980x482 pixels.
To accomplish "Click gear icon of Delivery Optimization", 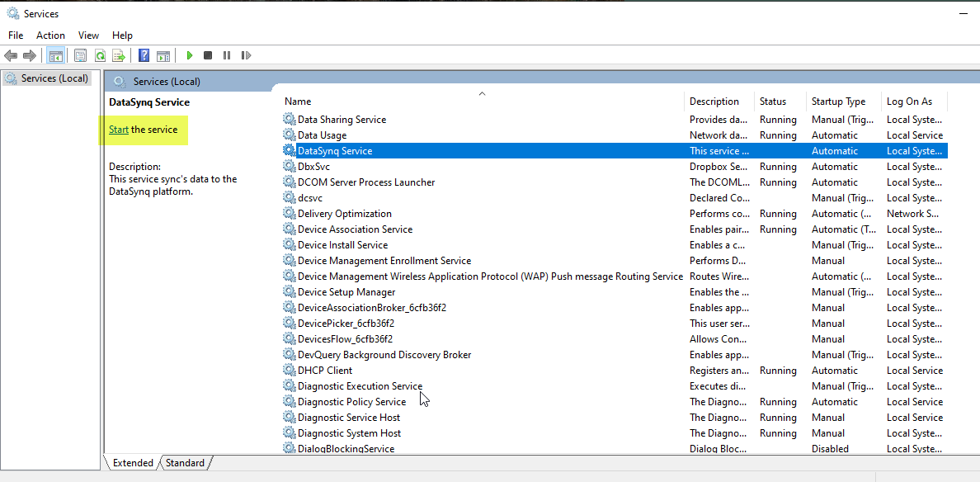I will [289, 214].
